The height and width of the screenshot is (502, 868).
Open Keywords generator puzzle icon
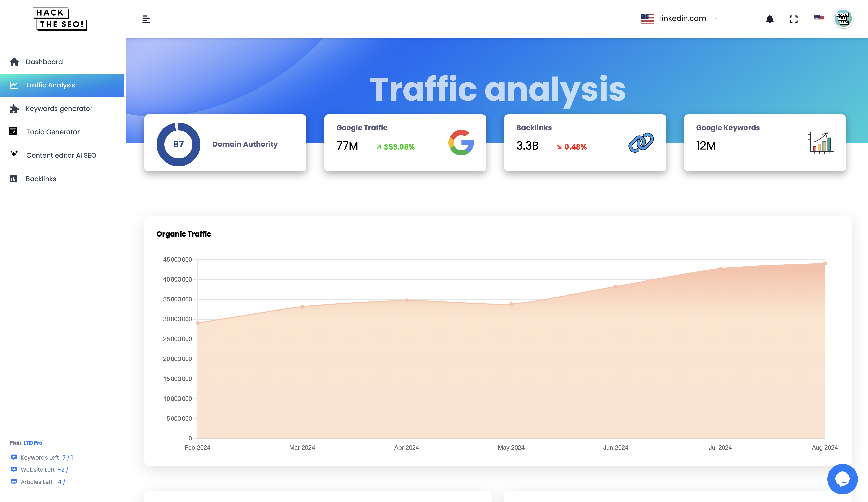[14, 109]
